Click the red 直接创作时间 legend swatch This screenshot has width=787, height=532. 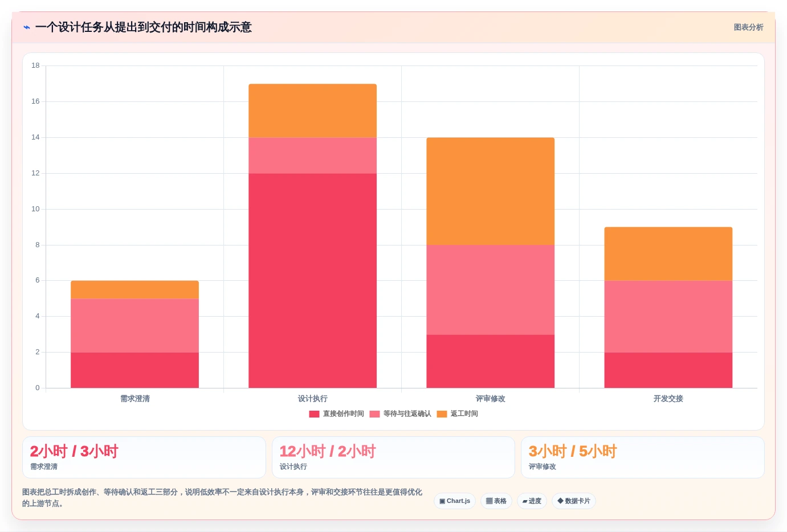click(314, 414)
